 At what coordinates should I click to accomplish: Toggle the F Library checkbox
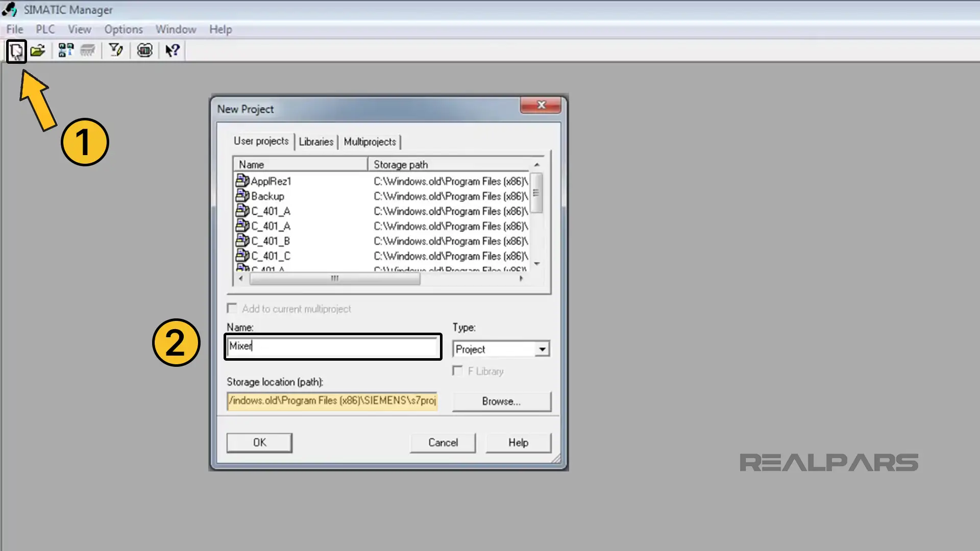point(457,371)
